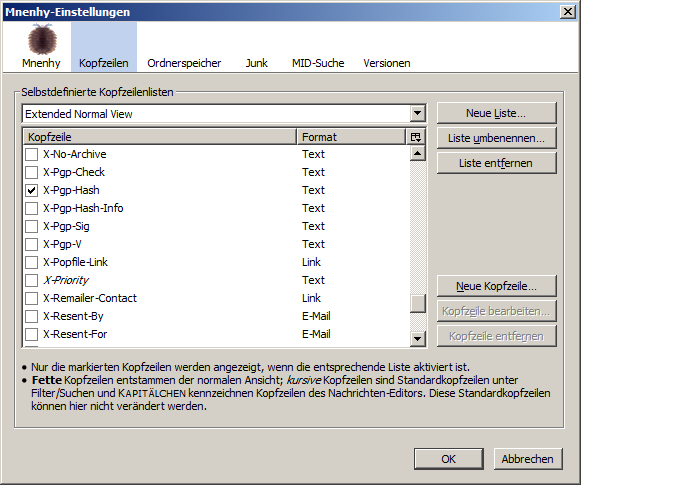Click Neue Kopfzeile button
This screenshot has height=485, width=683.
tap(496, 286)
